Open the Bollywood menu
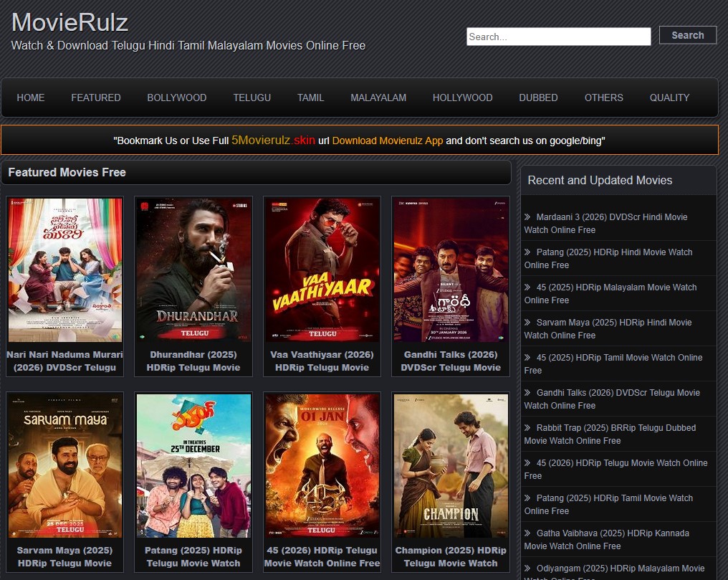The width and height of the screenshot is (728, 580). click(x=177, y=98)
